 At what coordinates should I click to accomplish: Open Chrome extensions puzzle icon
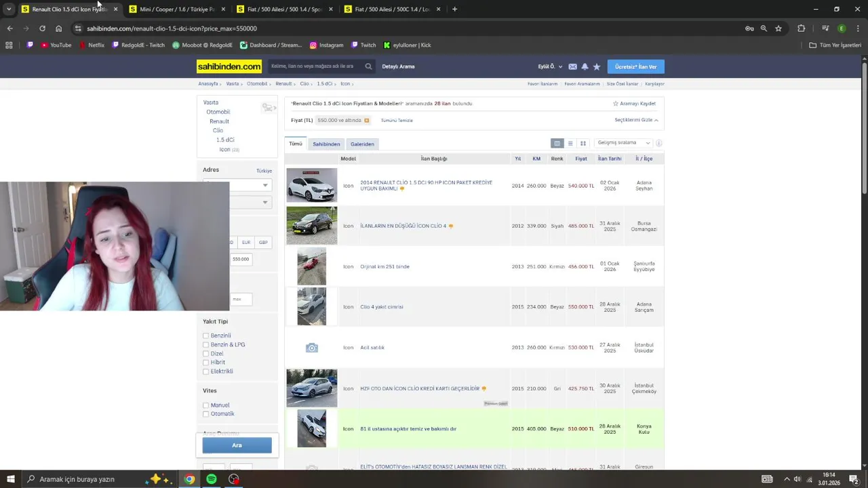(801, 28)
